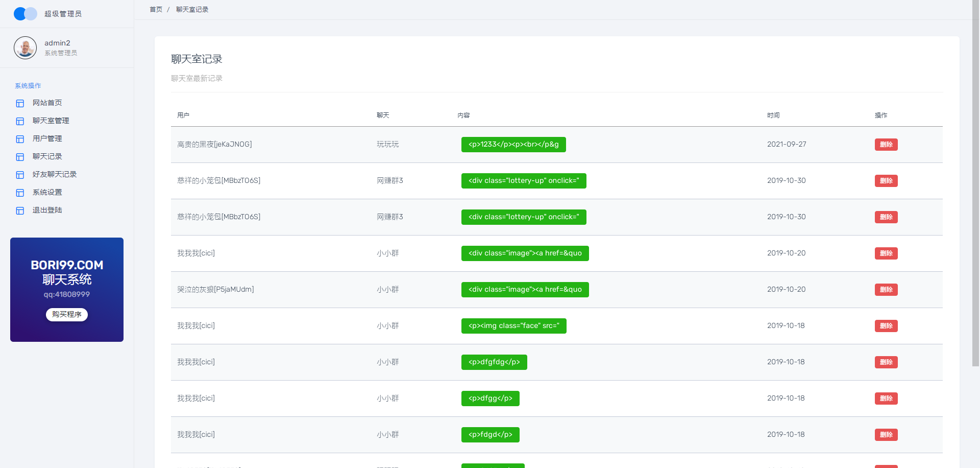The height and width of the screenshot is (468, 980).
Task: Click the 购买程序 button on the banner
Action: (67, 314)
